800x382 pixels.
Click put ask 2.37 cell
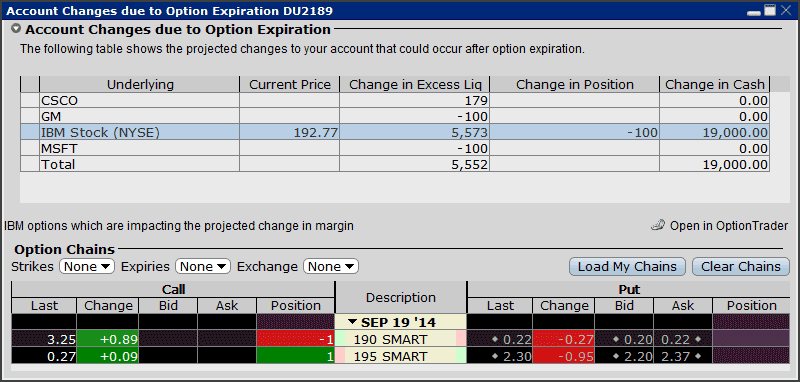coord(683,356)
